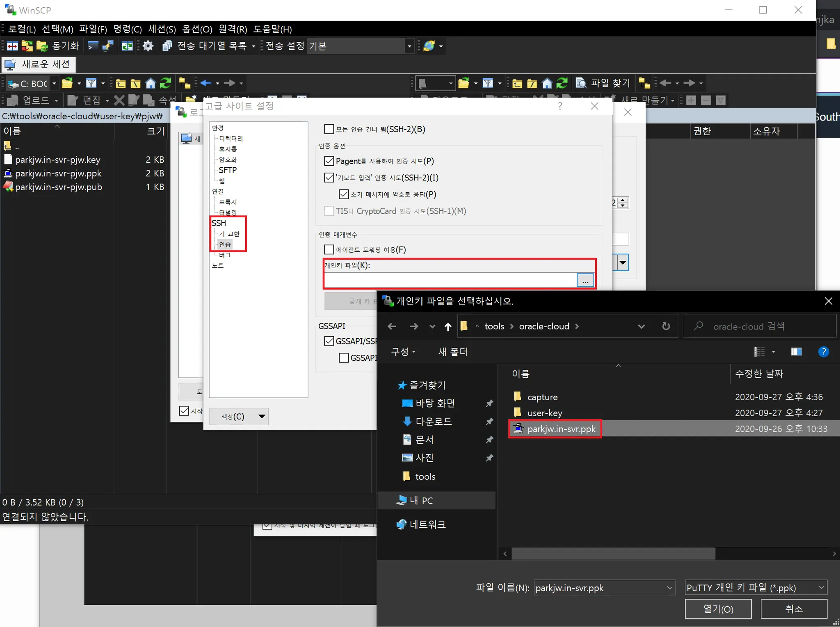Open the file type PuTTY (*.ppk) dropdown
This screenshot has height=627, width=840.
pyautogui.click(x=756, y=588)
